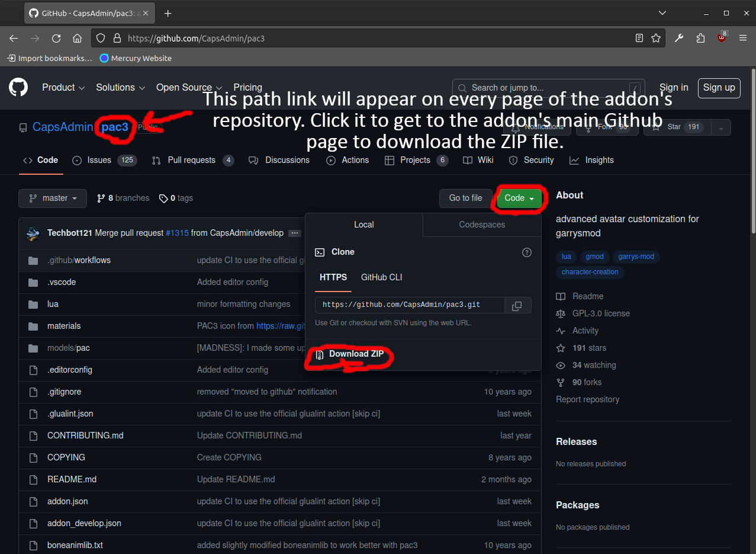The height and width of the screenshot is (554, 756).
Task: Click the Sign up button
Action: (x=719, y=87)
